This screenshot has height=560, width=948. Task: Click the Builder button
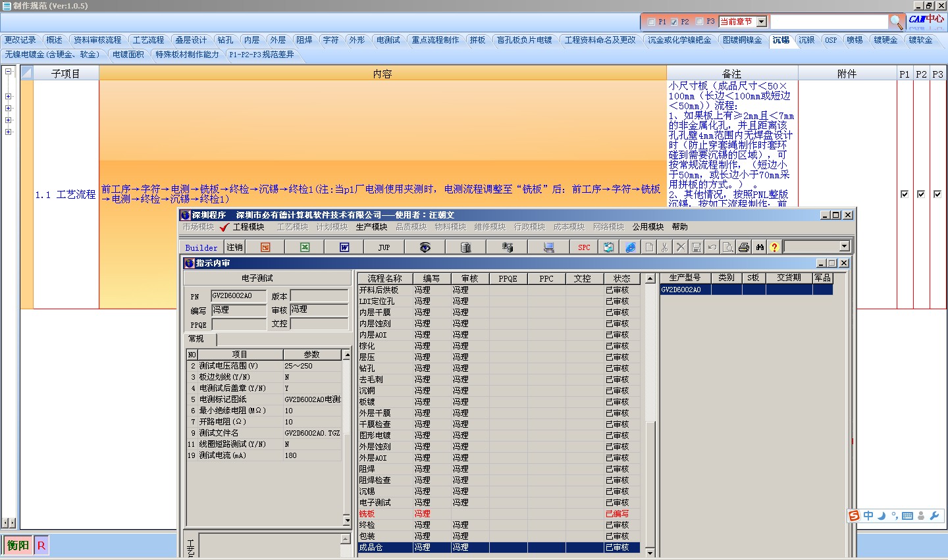click(x=201, y=247)
